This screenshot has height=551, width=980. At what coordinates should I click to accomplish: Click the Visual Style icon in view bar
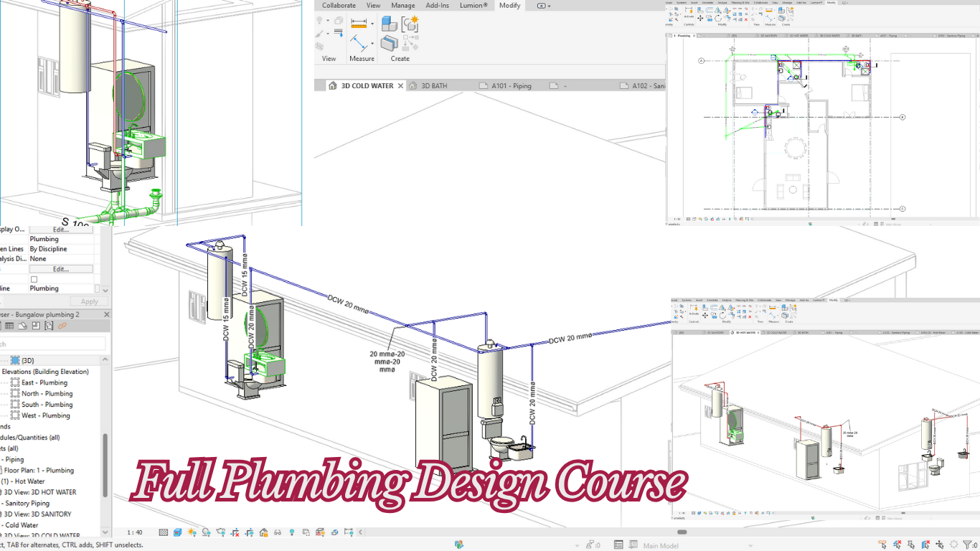click(178, 532)
